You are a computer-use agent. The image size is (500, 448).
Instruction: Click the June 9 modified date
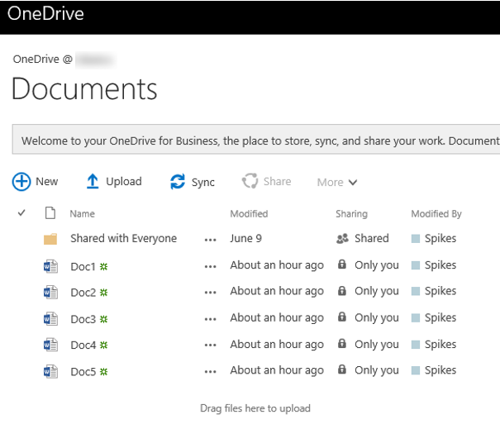[x=245, y=239]
